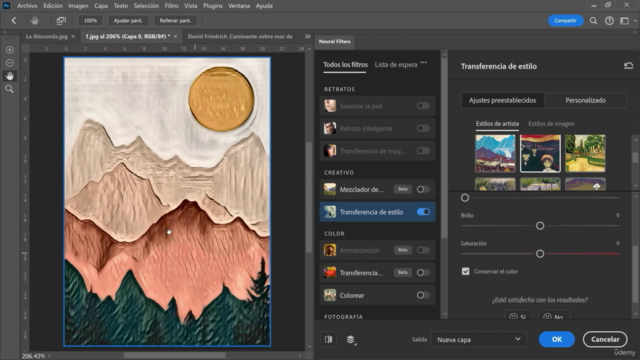Screen dimensions: 640x360
Task: Switch to Personalizado tab
Action: [585, 100]
